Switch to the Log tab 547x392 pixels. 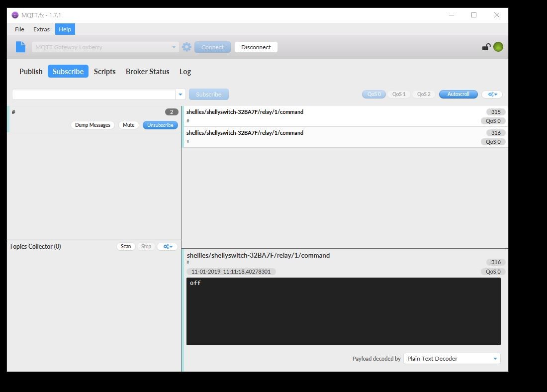click(185, 71)
